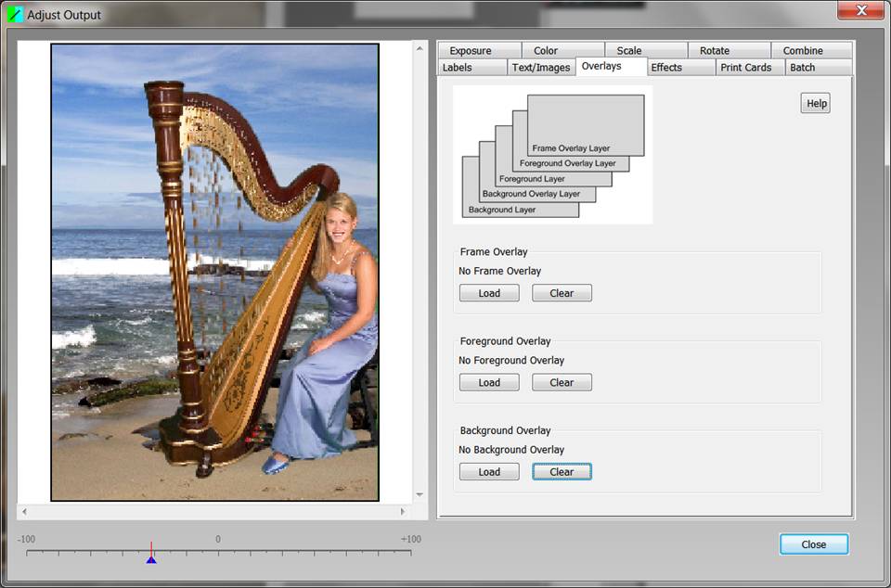Click the preview scroll down arrow

(x=420, y=495)
